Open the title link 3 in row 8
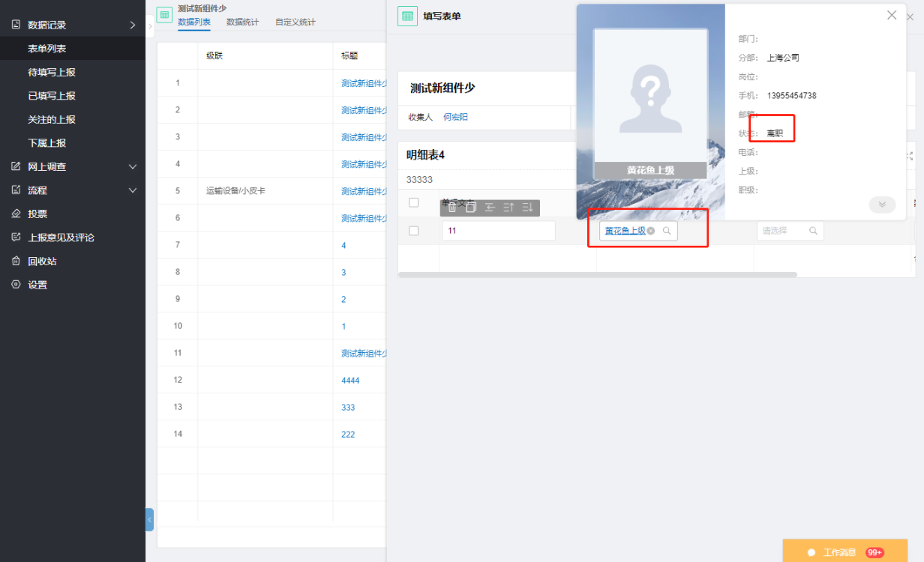This screenshot has height=562, width=924. [x=343, y=273]
